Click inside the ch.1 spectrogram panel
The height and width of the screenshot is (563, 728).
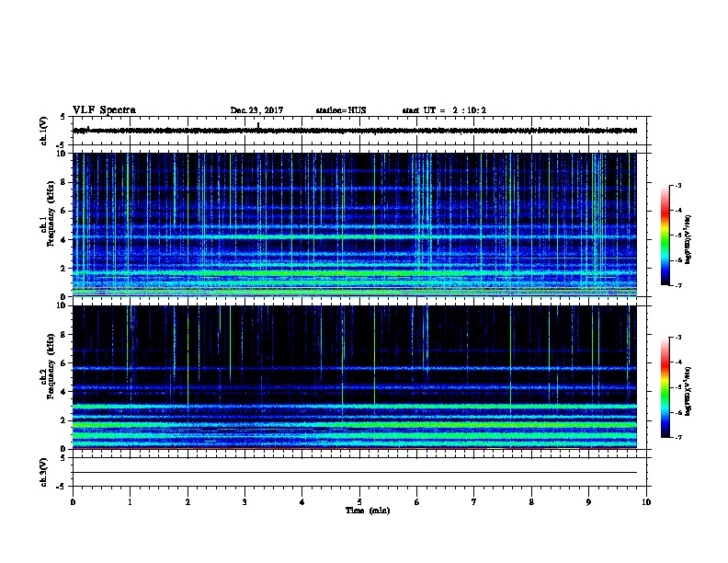pos(355,224)
